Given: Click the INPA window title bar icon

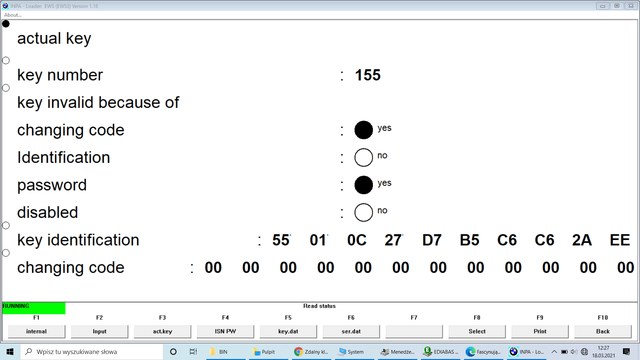Looking at the screenshot, I should (5, 6).
